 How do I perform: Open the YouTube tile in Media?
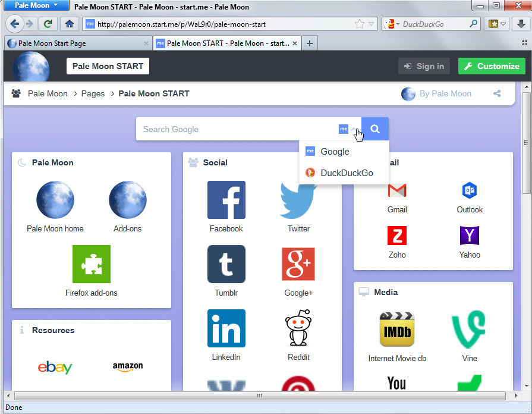(396, 383)
